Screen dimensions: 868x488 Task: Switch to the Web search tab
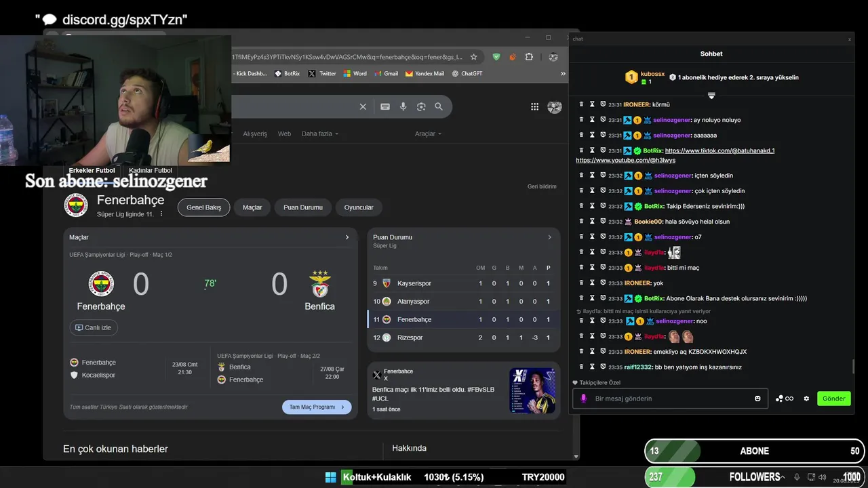coord(284,134)
